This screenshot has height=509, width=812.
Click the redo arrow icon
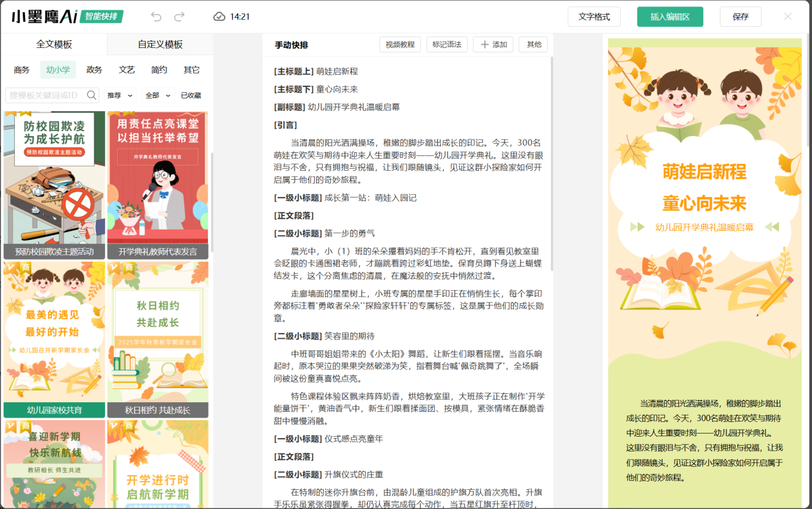point(180,17)
